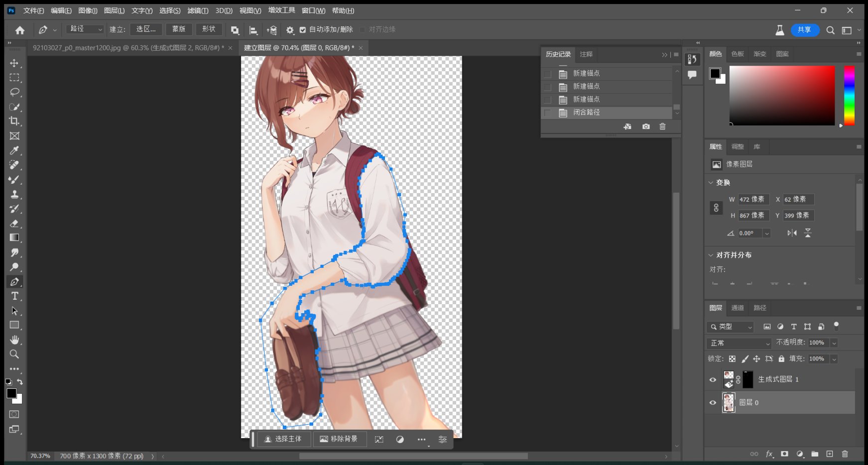The image size is (868, 465).
Task: Open opacity dropdown arrow (不透明度)
Action: pyautogui.click(x=834, y=343)
